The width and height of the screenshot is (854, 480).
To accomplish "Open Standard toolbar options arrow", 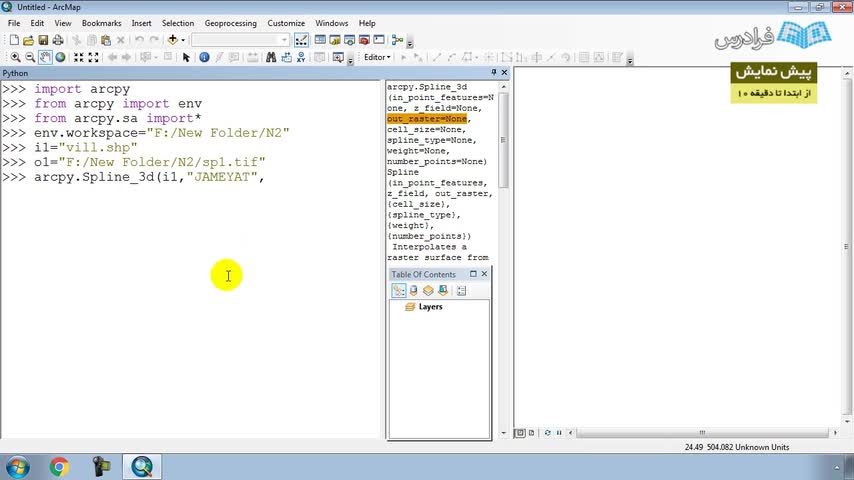I will tap(410, 42).
